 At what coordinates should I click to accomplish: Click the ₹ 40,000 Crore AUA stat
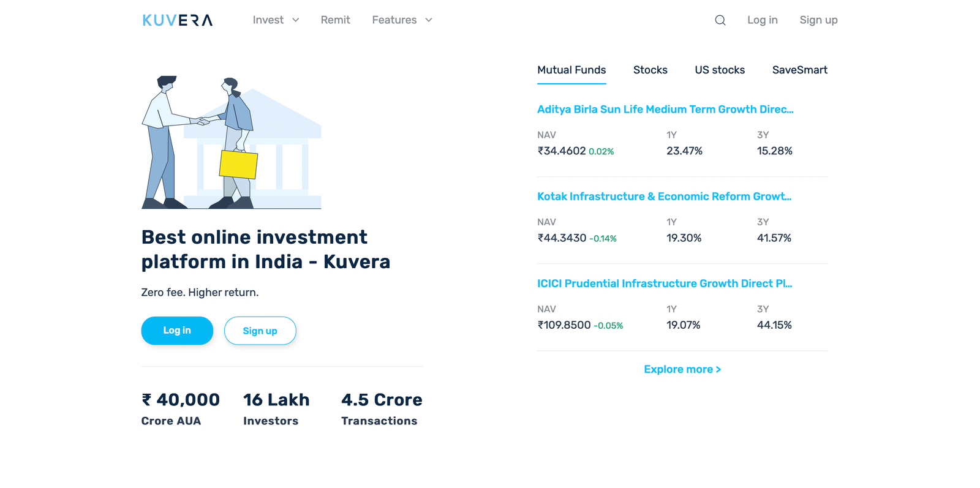(x=181, y=409)
